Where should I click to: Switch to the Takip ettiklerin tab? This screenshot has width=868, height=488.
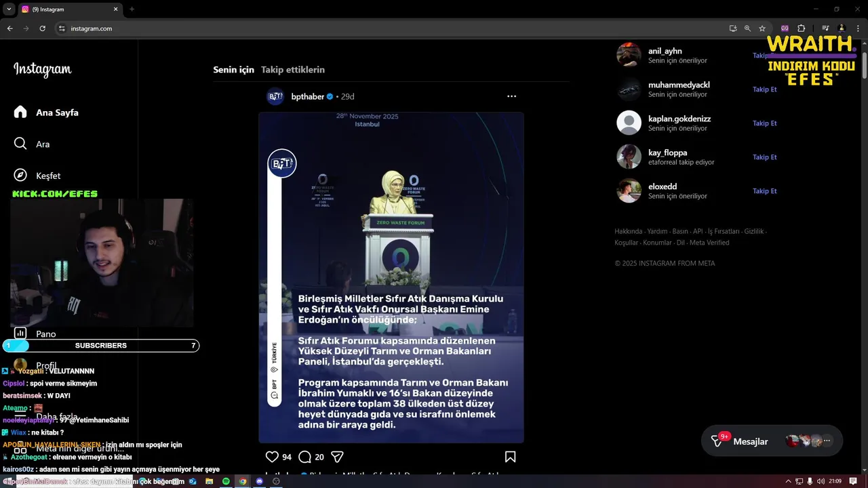(293, 70)
